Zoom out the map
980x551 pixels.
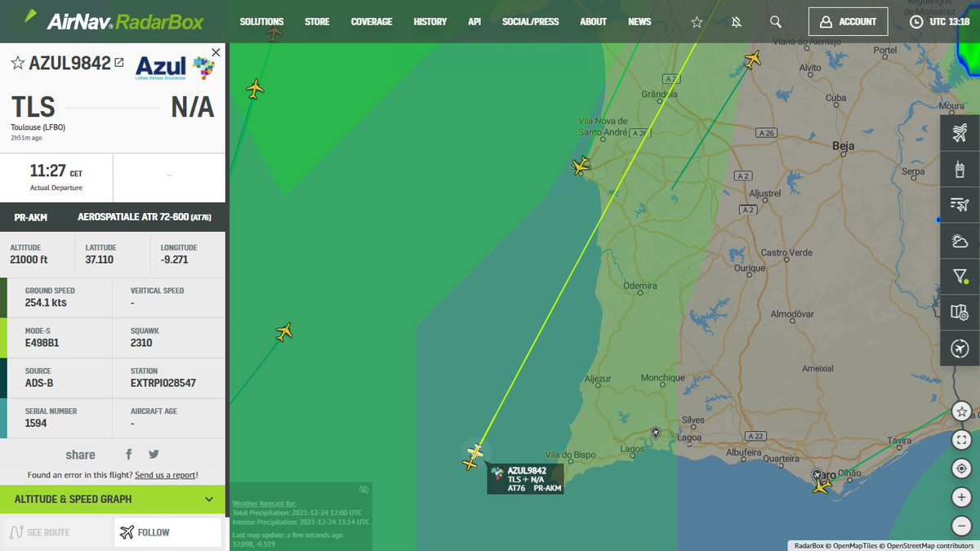click(x=961, y=526)
